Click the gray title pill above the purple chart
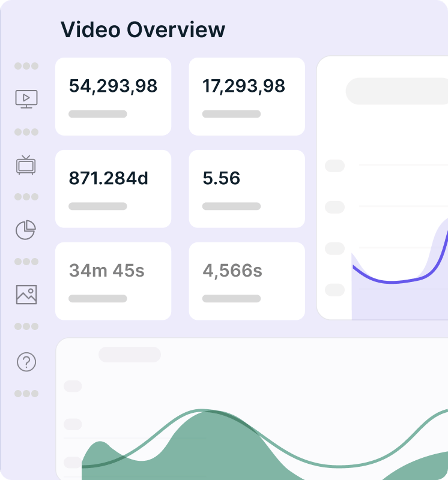This screenshot has height=480, width=448. [396, 91]
